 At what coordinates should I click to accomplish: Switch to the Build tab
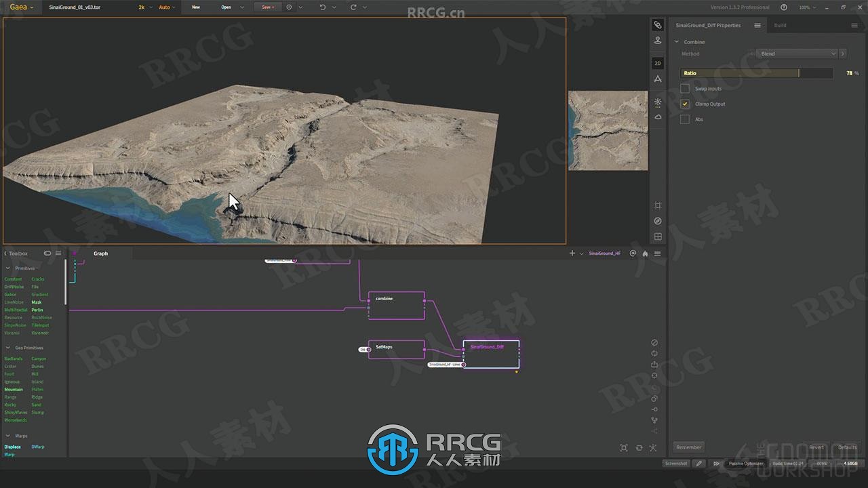781,25
